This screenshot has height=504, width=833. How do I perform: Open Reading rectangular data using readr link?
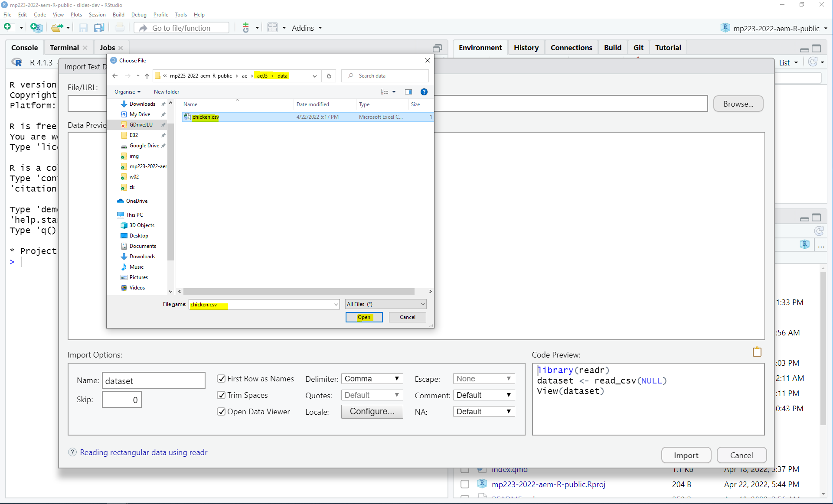pyautogui.click(x=144, y=452)
